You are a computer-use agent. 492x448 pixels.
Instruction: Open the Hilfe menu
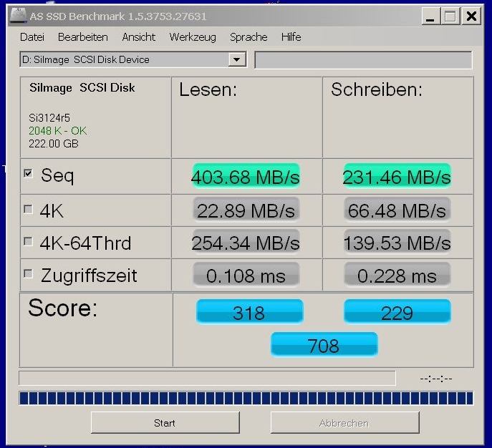point(291,37)
